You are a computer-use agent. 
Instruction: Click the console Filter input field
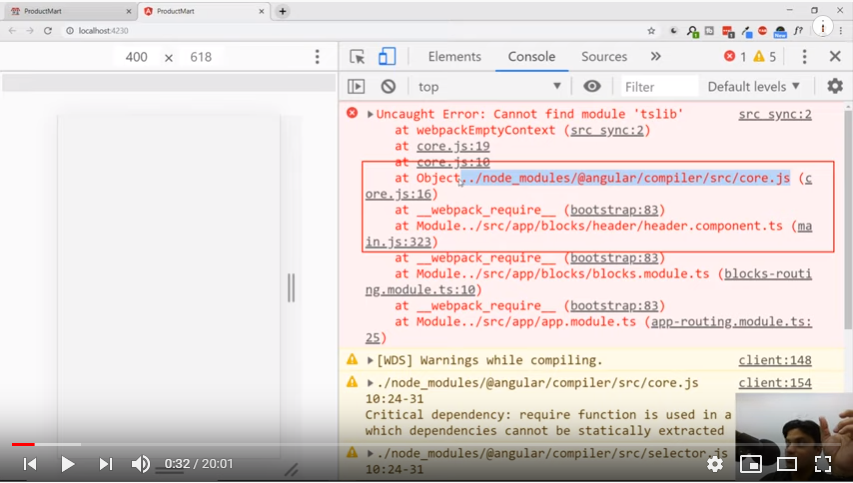click(658, 87)
